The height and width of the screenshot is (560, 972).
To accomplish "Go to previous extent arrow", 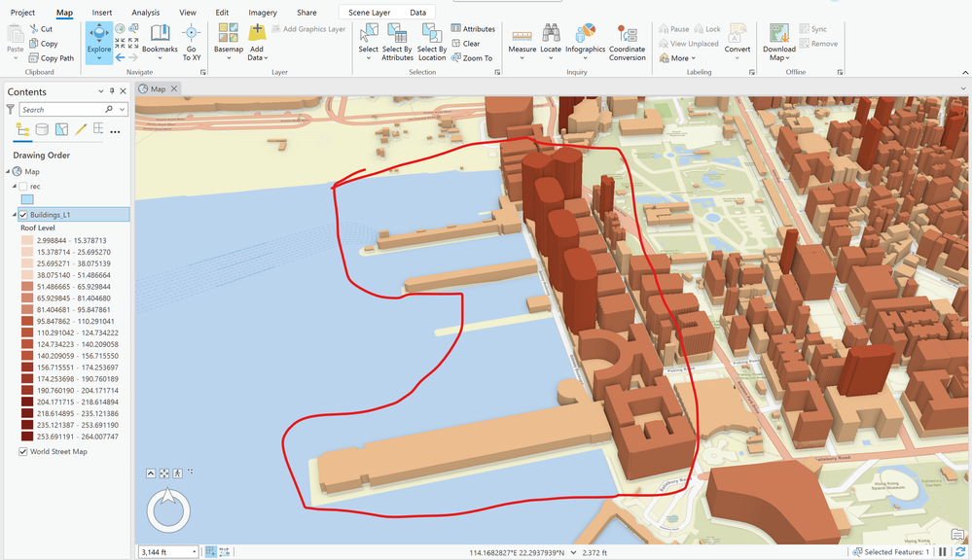I will click(121, 57).
